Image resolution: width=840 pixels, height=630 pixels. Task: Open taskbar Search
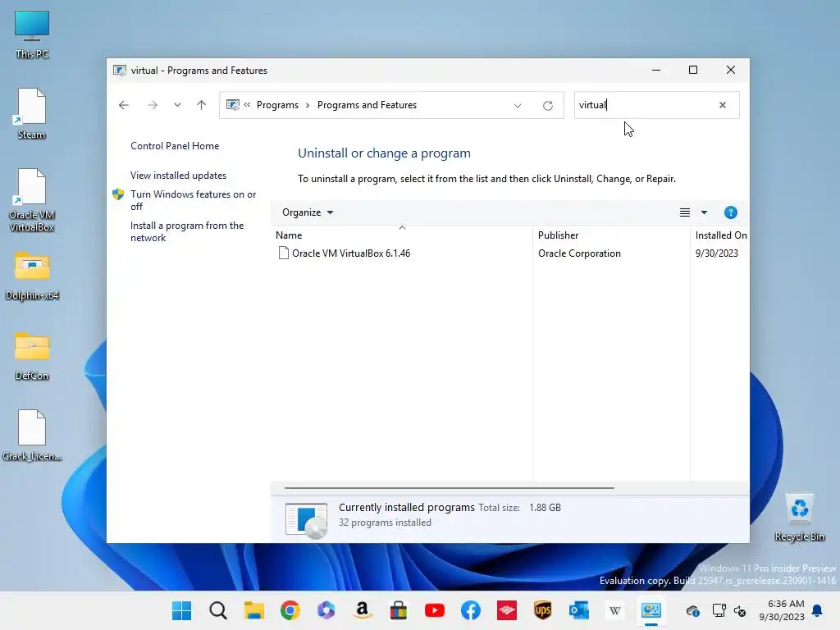point(218,610)
